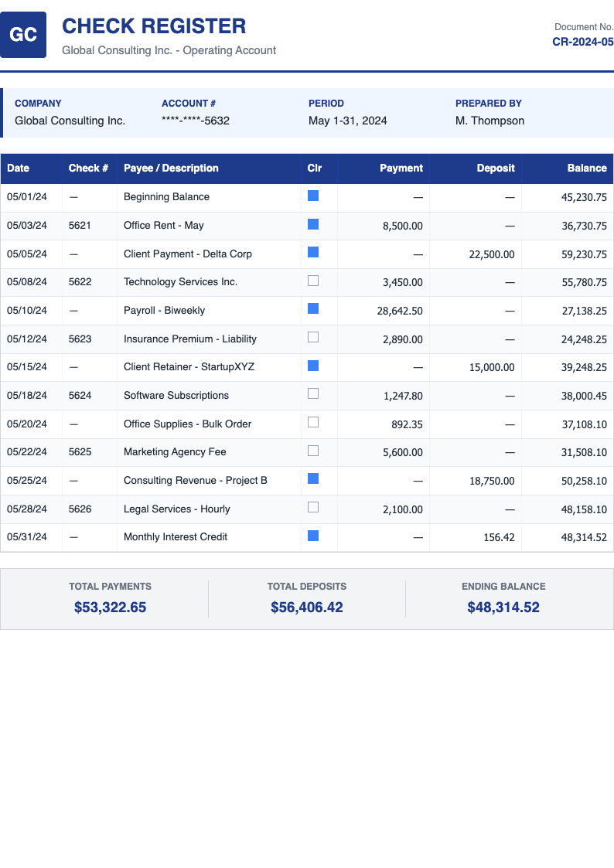This screenshot has width=614, height=868.
Task: Toggle cleared box for Office Rent - May
Action: point(313,224)
